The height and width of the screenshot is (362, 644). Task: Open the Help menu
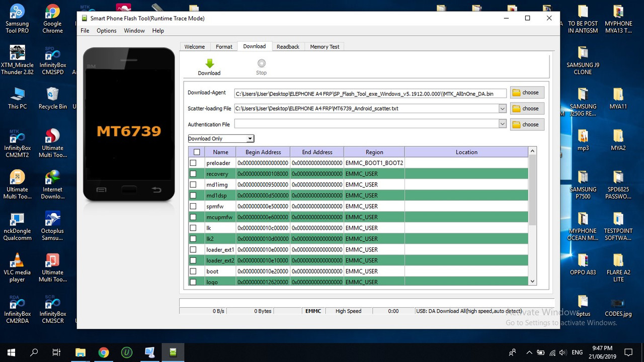pyautogui.click(x=158, y=31)
